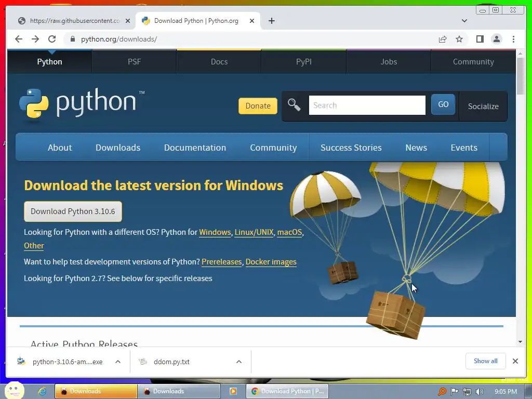Select the Python top meta tab
This screenshot has width=532, height=399.
tap(49, 62)
